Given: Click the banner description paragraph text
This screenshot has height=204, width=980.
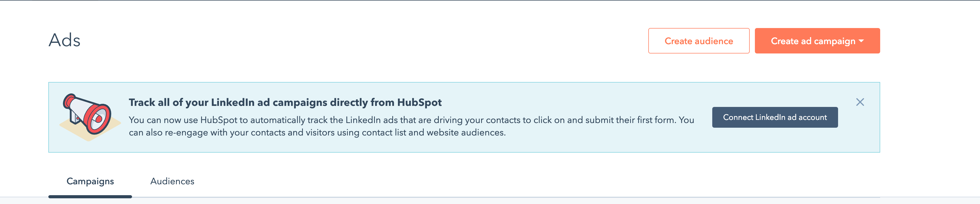Looking at the screenshot, I should click(x=411, y=126).
